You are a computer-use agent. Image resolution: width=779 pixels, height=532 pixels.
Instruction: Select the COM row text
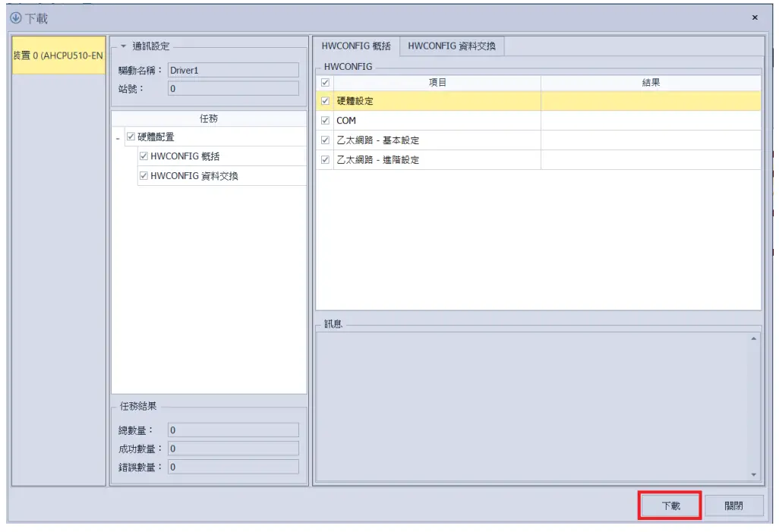346,120
